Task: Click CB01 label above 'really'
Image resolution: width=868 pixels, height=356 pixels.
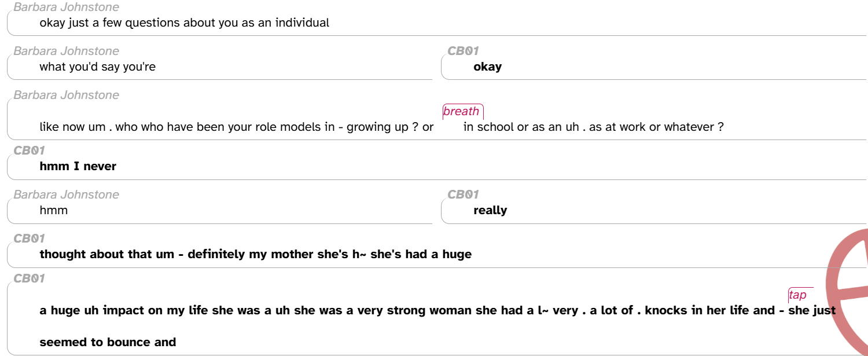Action: [x=463, y=194]
